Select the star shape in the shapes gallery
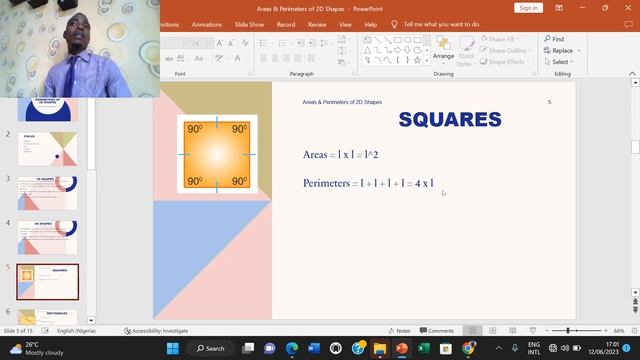 point(417,60)
